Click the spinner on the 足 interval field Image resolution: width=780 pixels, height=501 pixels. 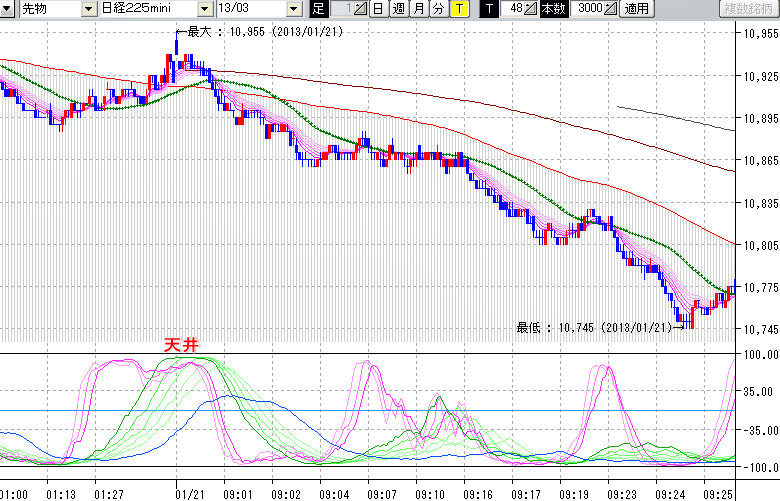(x=362, y=9)
